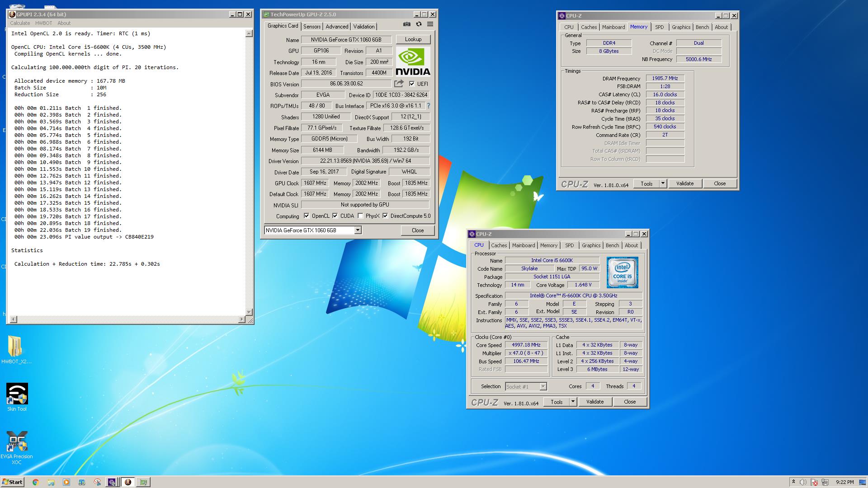Switch to GPU-Z via its taskbar button
The image size is (868, 488).
pos(144,482)
